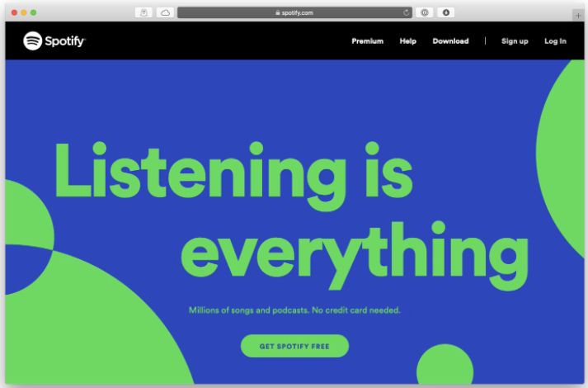
Task: Click the Sign up link
Action: tap(515, 41)
